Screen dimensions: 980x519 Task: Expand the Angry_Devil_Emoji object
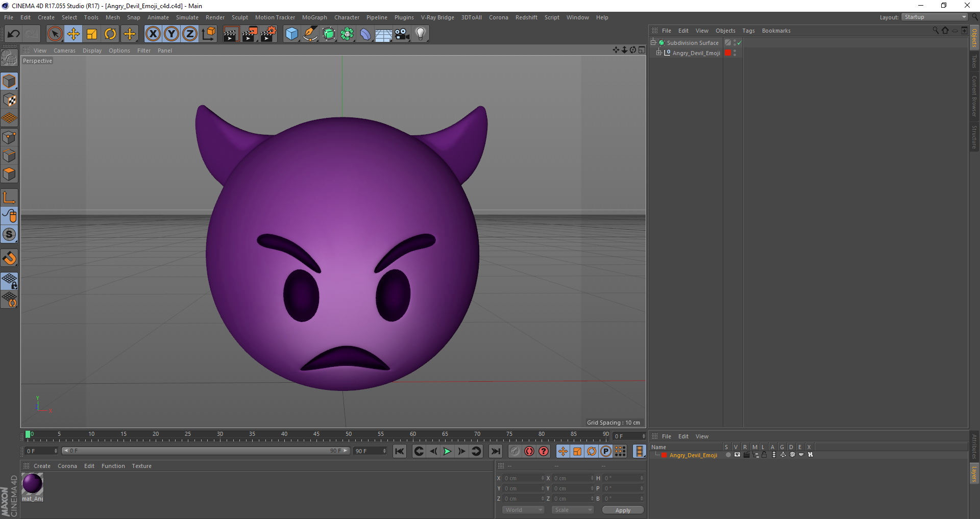(x=658, y=53)
